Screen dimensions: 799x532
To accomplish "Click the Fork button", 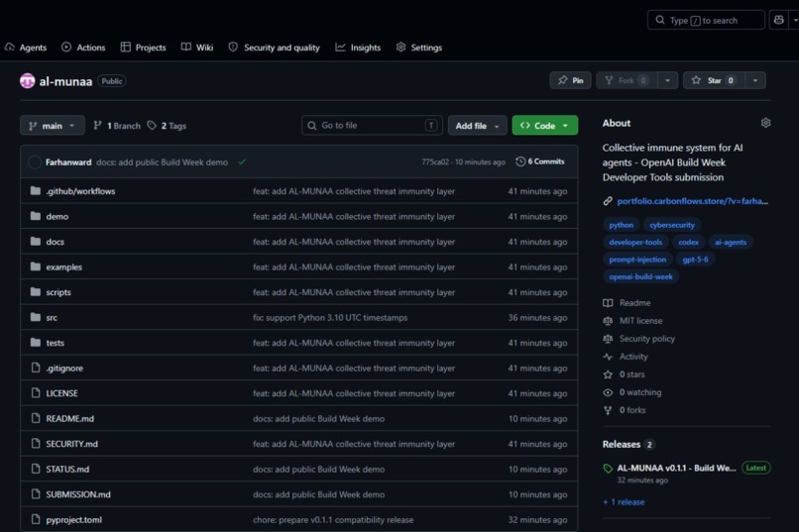I will click(627, 80).
